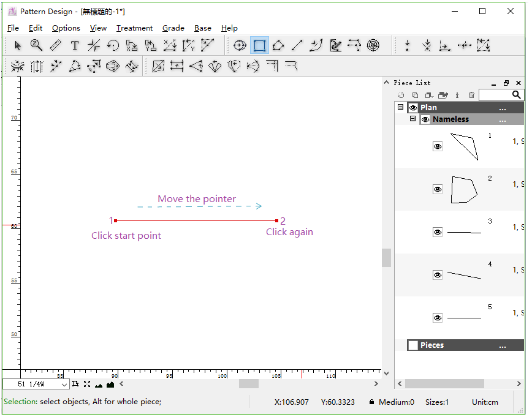The height and width of the screenshot is (417, 532).
Task: Open the spiral/circle design tool
Action: 373,45
